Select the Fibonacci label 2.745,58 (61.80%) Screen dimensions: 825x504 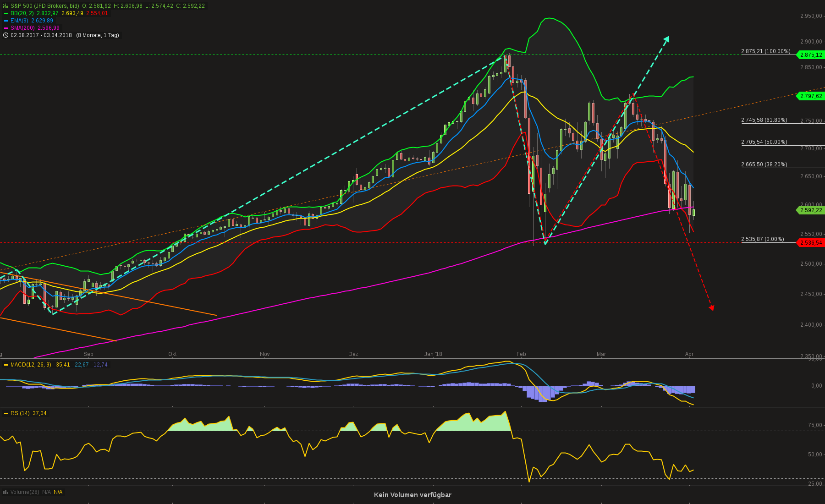pos(764,120)
